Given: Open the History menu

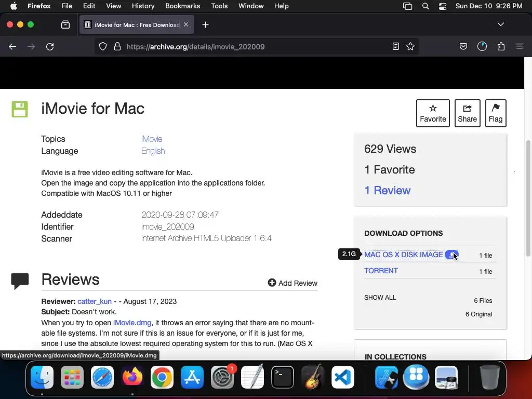Looking at the screenshot, I should coord(143,6).
